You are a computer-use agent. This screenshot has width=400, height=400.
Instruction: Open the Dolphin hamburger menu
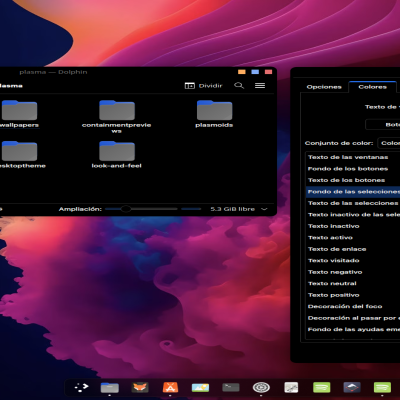pos(260,86)
